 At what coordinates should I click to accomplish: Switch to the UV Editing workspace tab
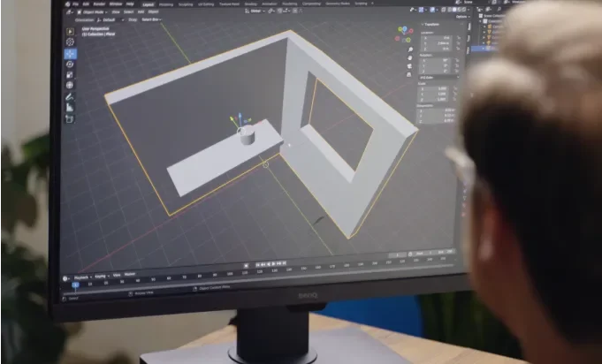tap(206, 4)
